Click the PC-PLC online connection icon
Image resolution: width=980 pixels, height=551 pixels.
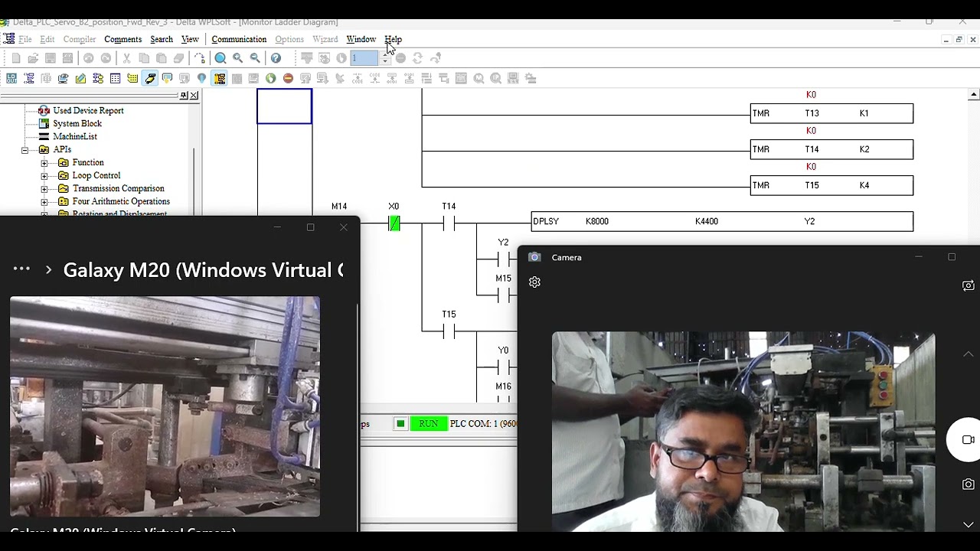[64, 78]
